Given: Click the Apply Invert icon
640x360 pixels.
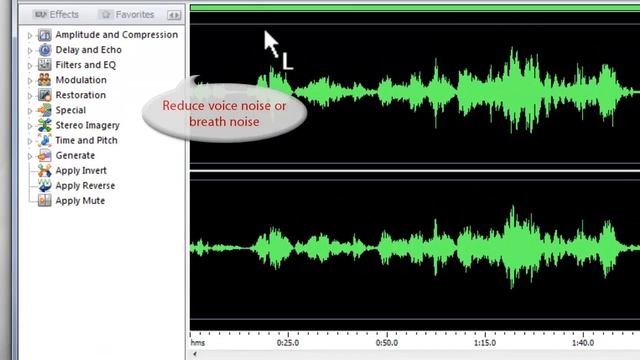Looking at the screenshot, I should click(x=44, y=171).
